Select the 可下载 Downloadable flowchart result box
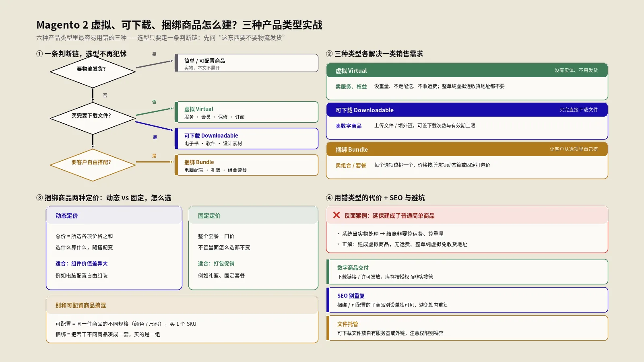Screen dimensions: 644x362 pos(247,139)
